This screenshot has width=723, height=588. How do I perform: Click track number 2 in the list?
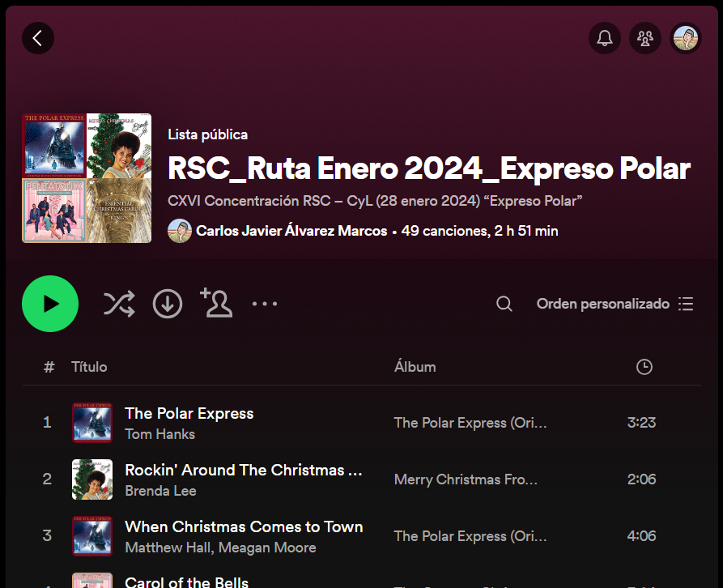point(47,479)
